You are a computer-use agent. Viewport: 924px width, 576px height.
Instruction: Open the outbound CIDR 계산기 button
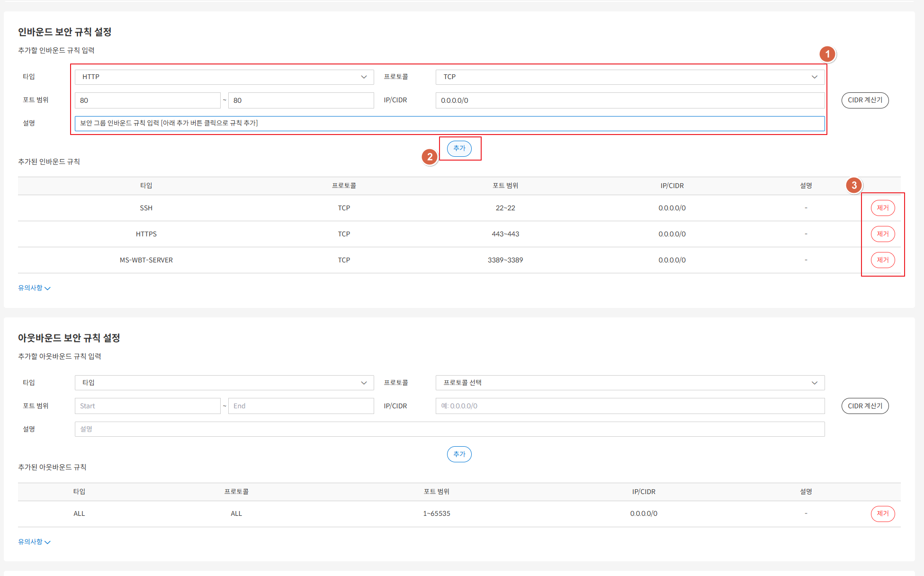865,406
